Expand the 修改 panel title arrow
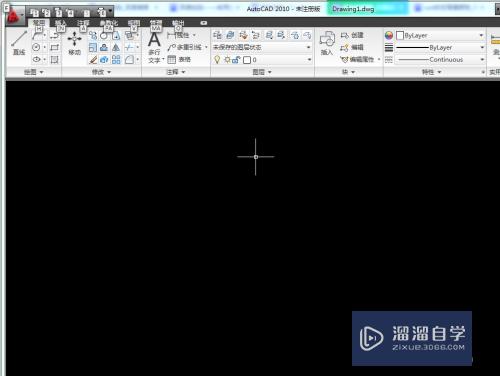The width and height of the screenshot is (500, 376). tap(109, 72)
